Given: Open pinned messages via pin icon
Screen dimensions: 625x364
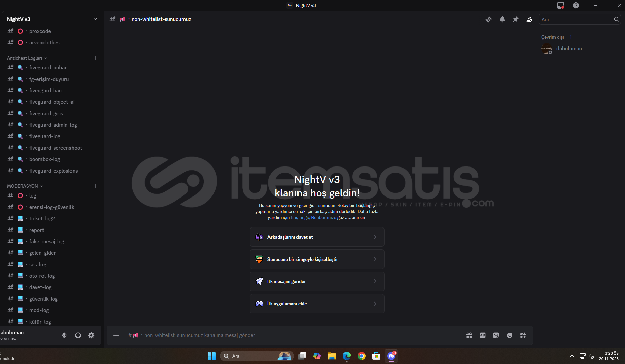Looking at the screenshot, I should pos(516,19).
